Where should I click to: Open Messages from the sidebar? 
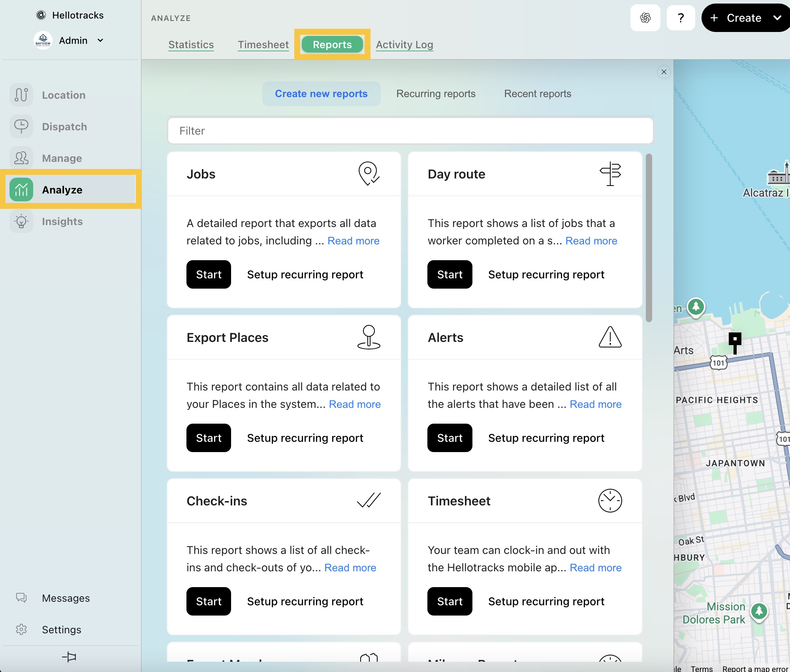pyautogui.click(x=66, y=598)
